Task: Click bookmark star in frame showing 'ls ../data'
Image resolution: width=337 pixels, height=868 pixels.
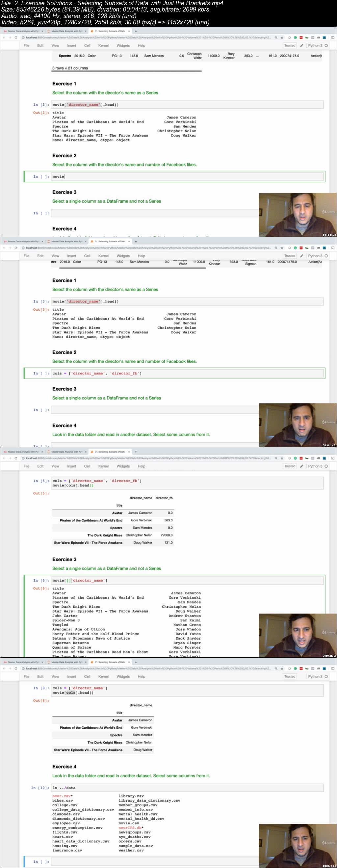Action: tap(282, 668)
